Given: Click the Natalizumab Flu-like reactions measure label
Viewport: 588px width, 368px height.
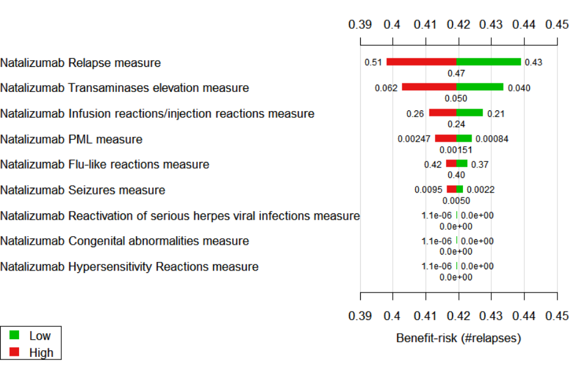Looking at the screenshot, I should 105,164.
